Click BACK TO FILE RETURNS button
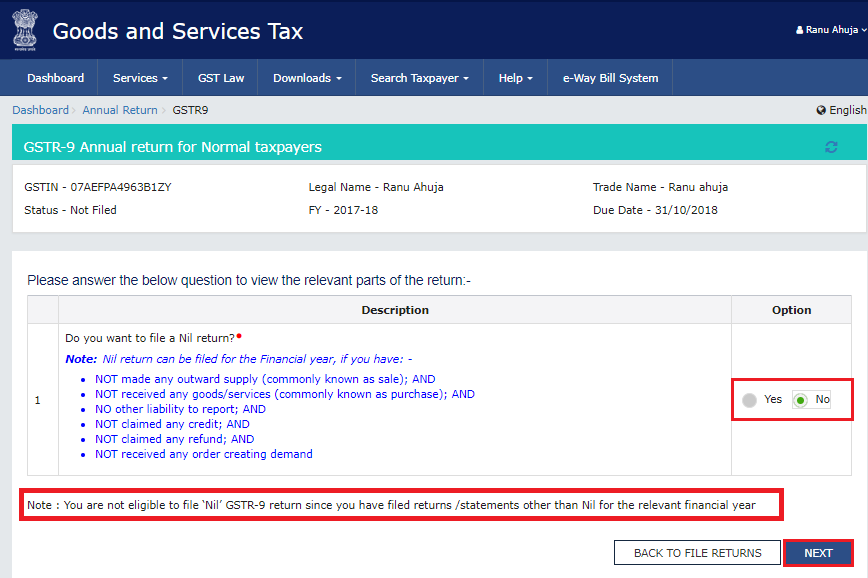This screenshot has width=868, height=578. [x=698, y=553]
